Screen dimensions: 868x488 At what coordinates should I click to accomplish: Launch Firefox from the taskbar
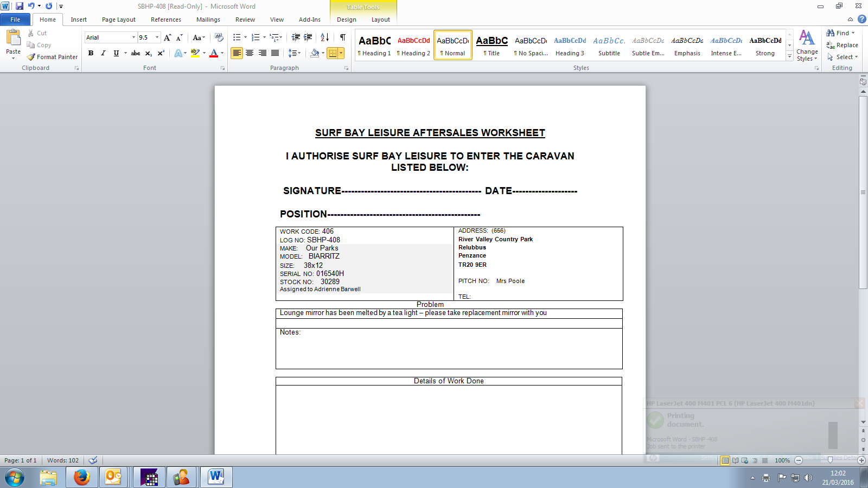click(81, 478)
